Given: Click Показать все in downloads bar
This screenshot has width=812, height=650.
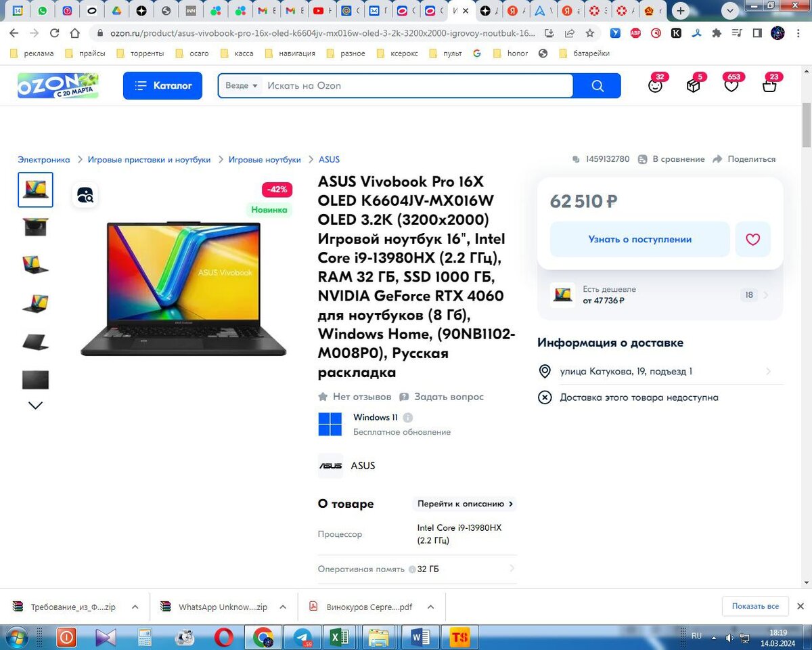Looking at the screenshot, I should coord(755,607).
